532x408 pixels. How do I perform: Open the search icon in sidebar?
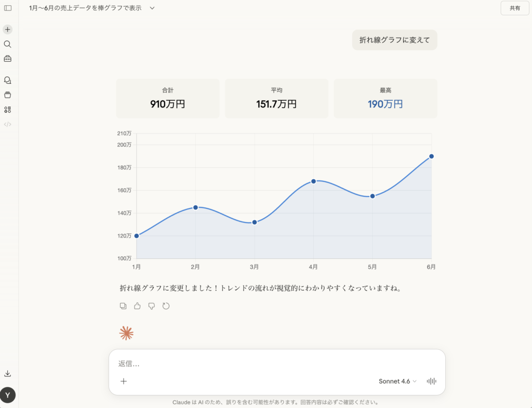[8, 44]
